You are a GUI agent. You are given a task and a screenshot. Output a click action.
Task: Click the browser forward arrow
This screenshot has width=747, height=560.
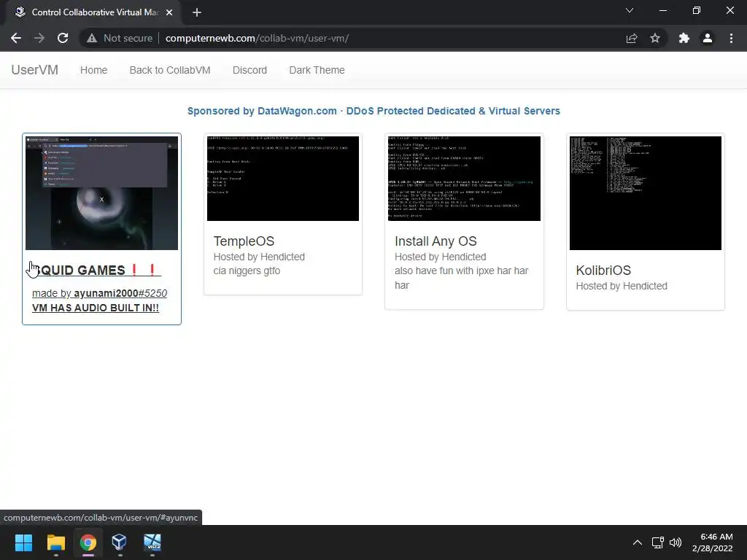tap(39, 38)
